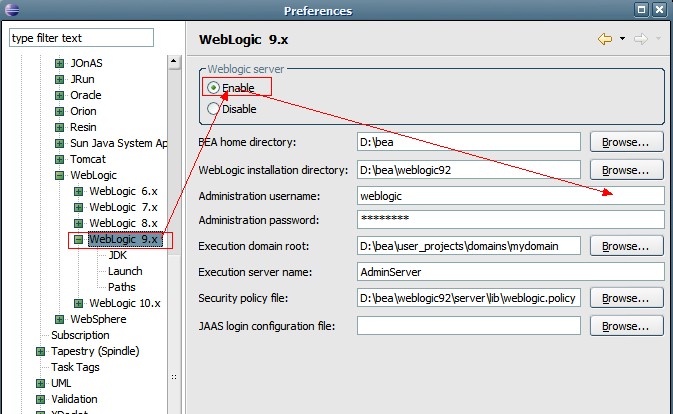Click the back navigation arrow icon

click(x=605, y=39)
